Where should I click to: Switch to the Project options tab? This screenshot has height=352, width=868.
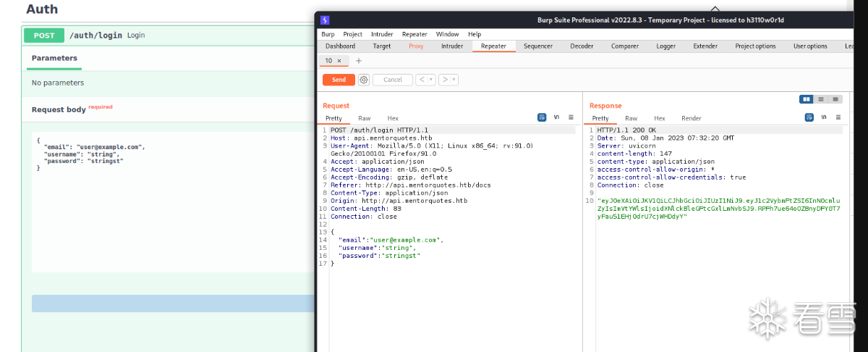tap(755, 46)
